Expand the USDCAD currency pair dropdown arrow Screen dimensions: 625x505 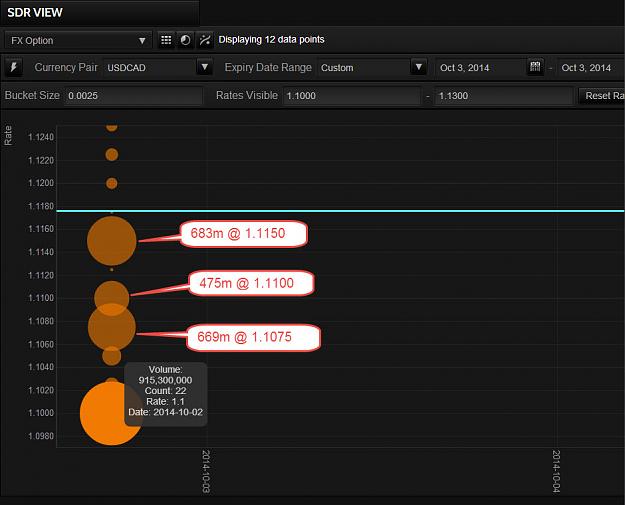pos(204,67)
